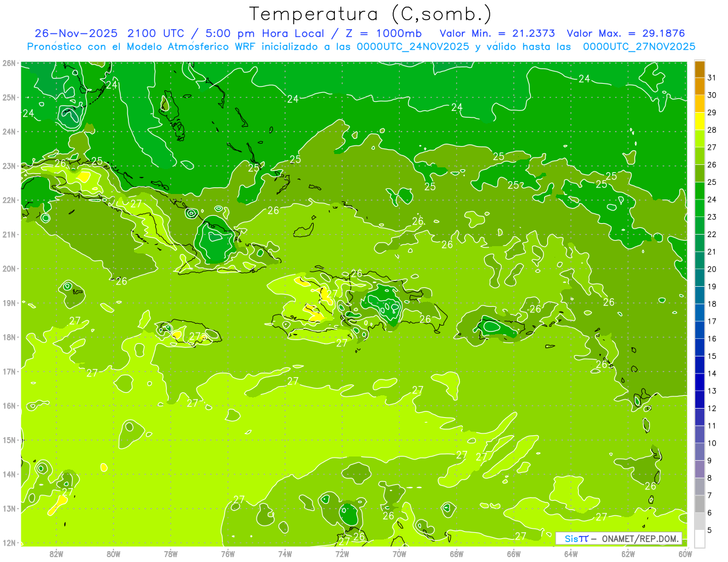Click the 68W longitude axis label
The width and height of the screenshot is (728, 562).
(457, 554)
